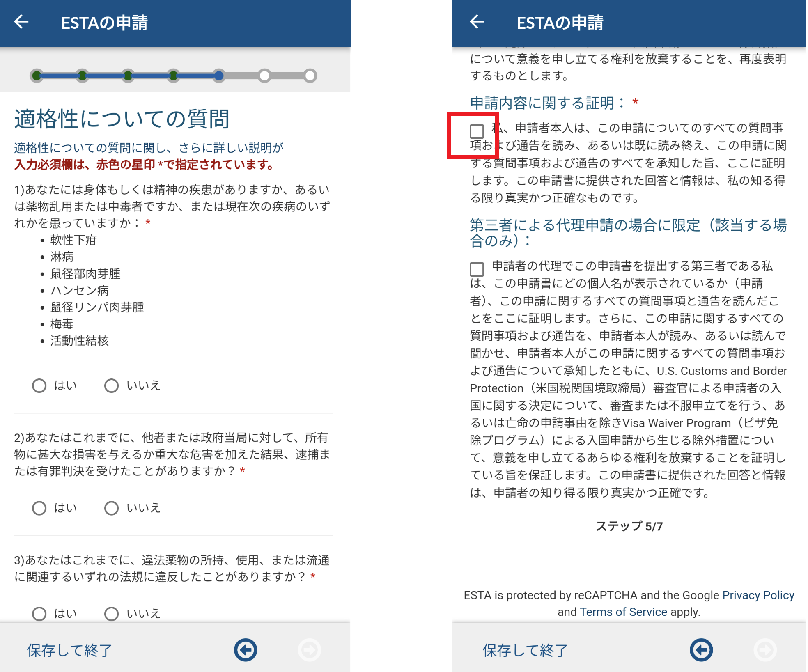Viewport: 808px width, 672px height.
Task: Click the first green step dot in progress bar
Action: [37, 76]
